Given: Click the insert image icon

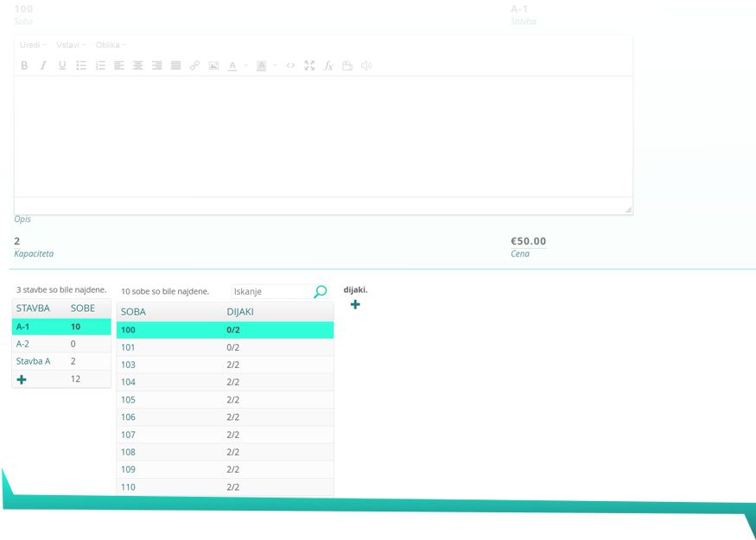Looking at the screenshot, I should [213, 66].
